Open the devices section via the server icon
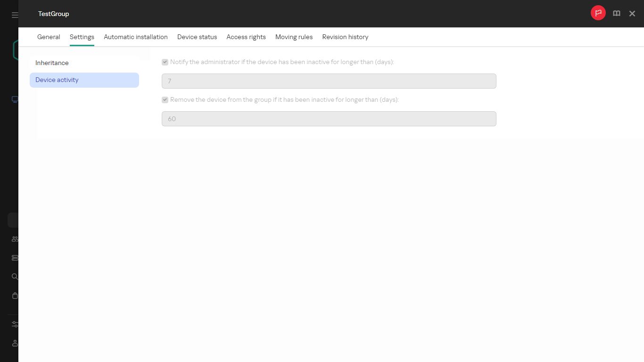Screen dimensions: 644x362 [x=14, y=258]
